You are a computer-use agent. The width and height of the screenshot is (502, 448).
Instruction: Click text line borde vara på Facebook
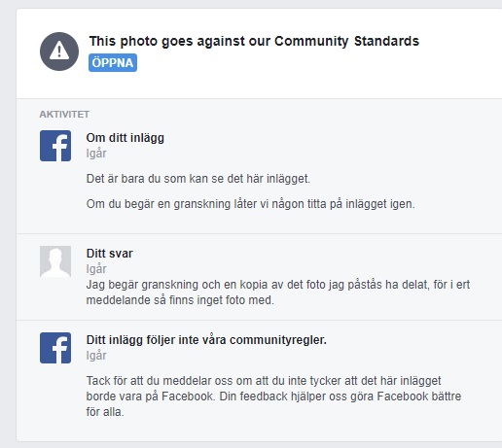click(x=273, y=396)
